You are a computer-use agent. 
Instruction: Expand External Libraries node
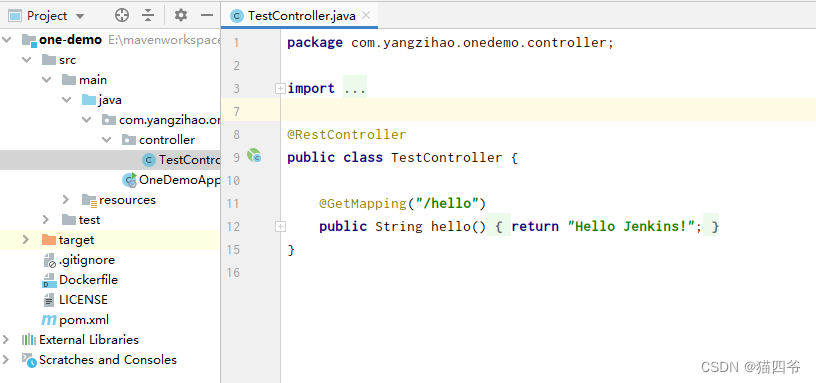(x=6, y=340)
